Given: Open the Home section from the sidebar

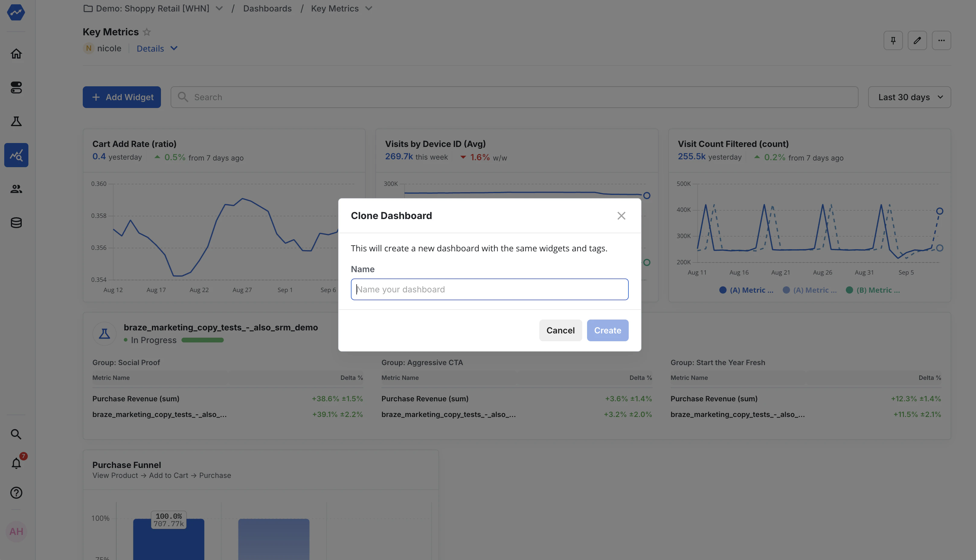Looking at the screenshot, I should point(16,53).
